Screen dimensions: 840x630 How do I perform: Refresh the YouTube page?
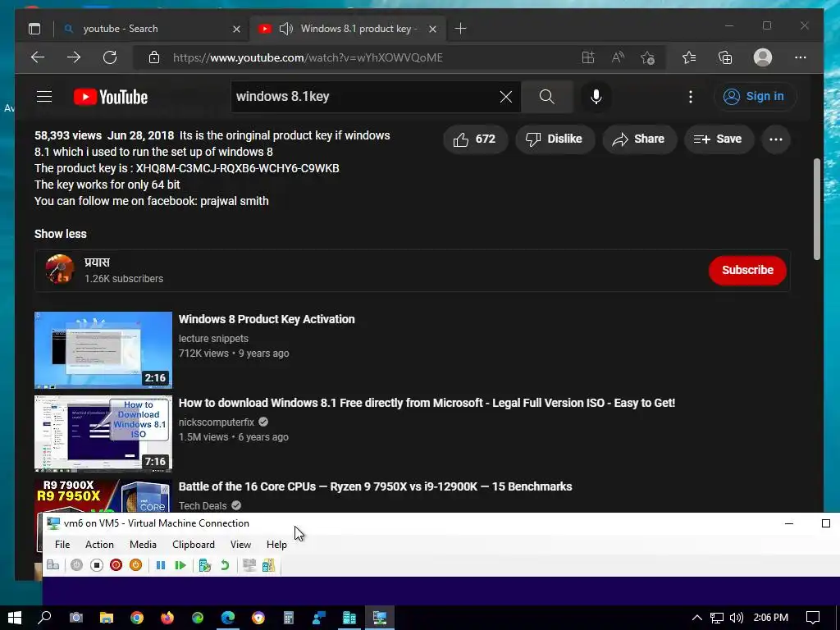click(x=110, y=57)
